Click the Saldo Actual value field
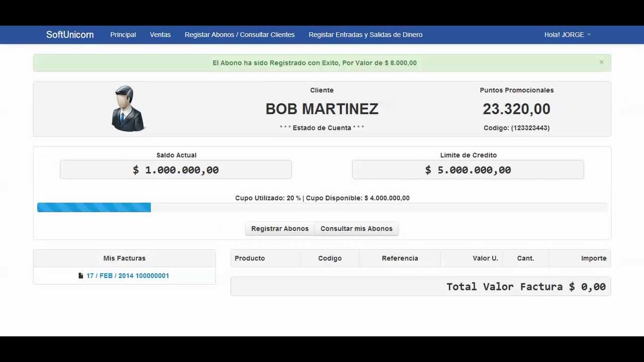The width and height of the screenshot is (644, 362). click(176, 170)
